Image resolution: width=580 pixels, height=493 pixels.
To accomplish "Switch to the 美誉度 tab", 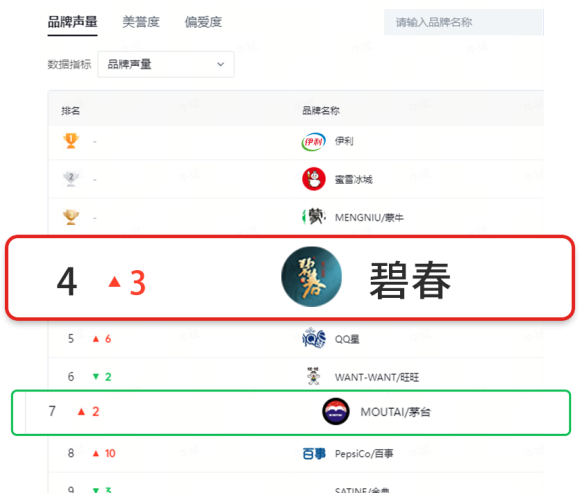I will point(141,22).
